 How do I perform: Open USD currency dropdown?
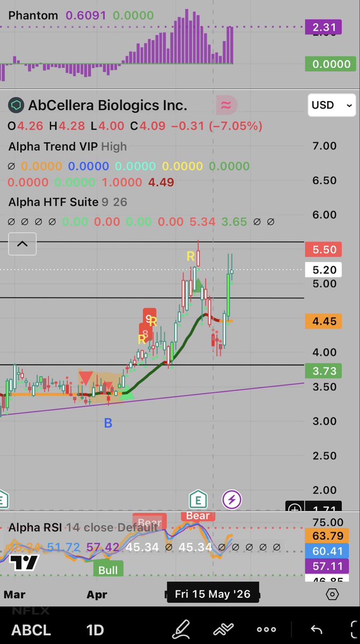pyautogui.click(x=332, y=105)
